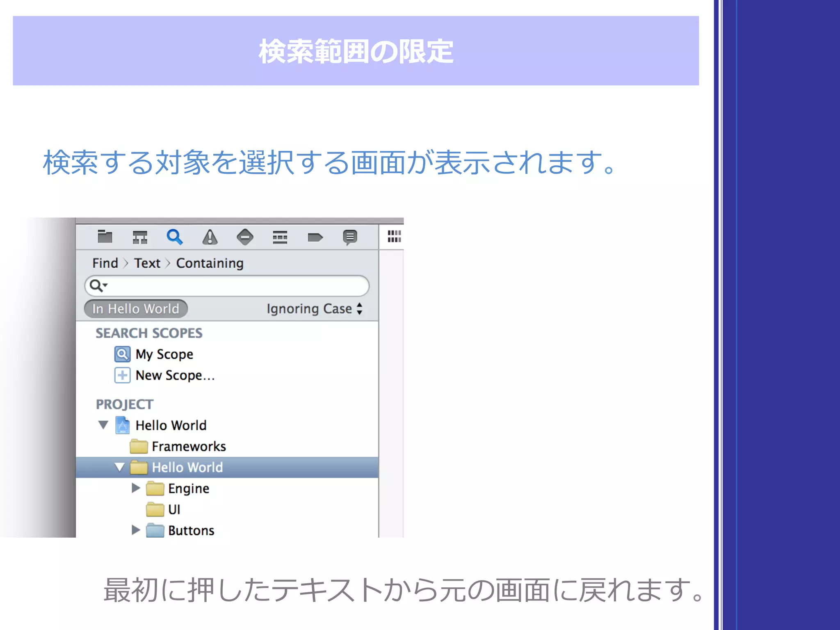This screenshot has width=840, height=630.
Task: Click the related items grid icon
Action: click(394, 236)
